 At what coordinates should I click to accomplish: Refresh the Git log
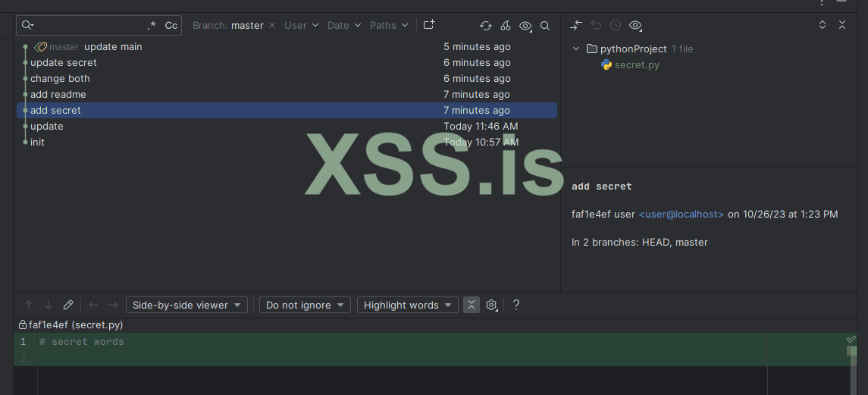(485, 26)
